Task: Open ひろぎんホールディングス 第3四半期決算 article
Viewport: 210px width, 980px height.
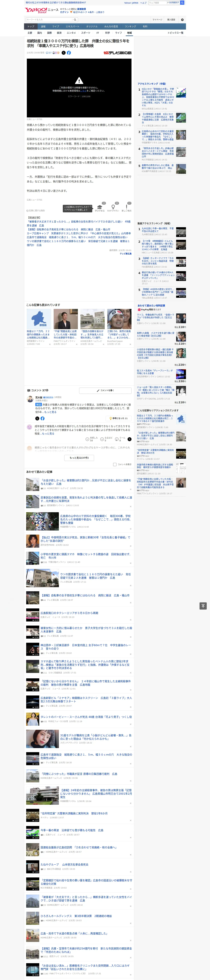Action: pos(76,916)
